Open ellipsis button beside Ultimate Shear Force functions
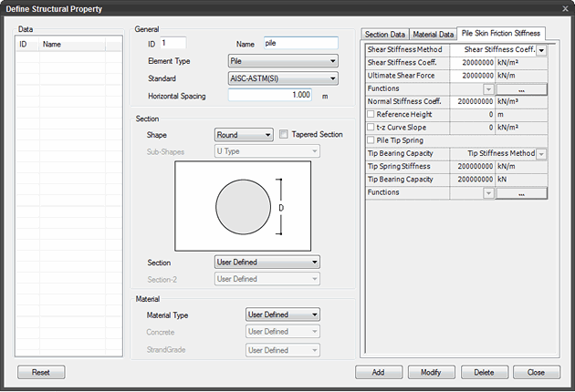 pyautogui.click(x=521, y=89)
